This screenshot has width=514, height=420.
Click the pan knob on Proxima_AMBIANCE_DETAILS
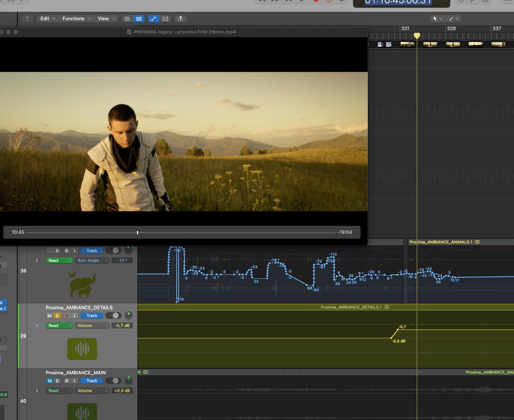tap(128, 315)
